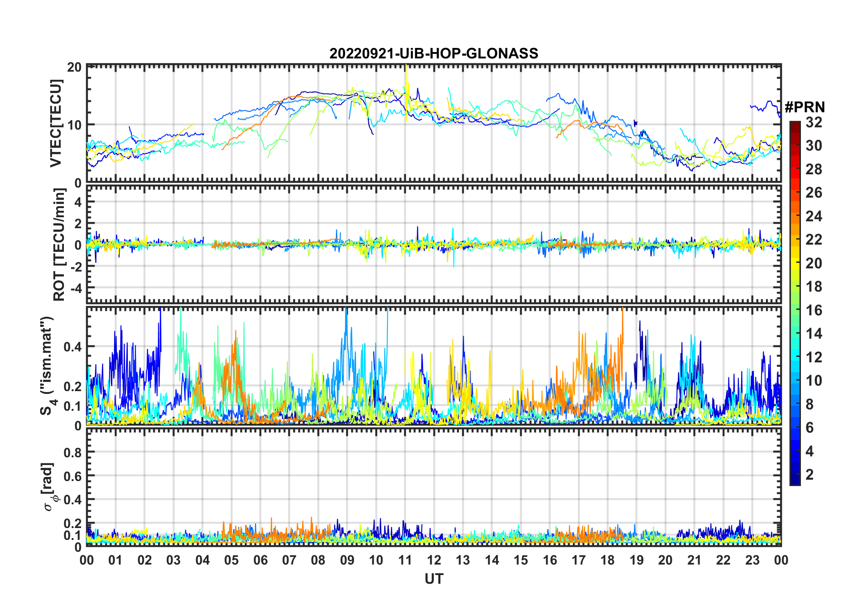The width and height of the screenshot is (868, 607).
Task: Click the cyan colorbar band at PRN 12
Action: coord(795,357)
